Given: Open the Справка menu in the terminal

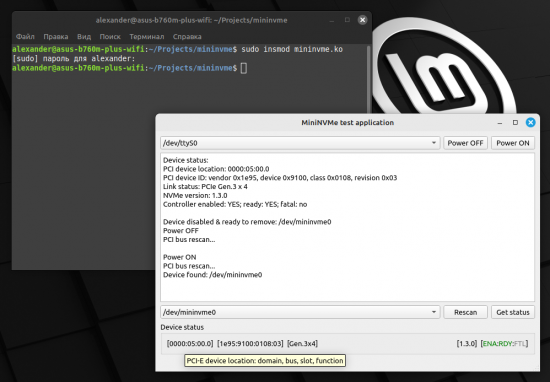Looking at the screenshot, I should pos(187,36).
